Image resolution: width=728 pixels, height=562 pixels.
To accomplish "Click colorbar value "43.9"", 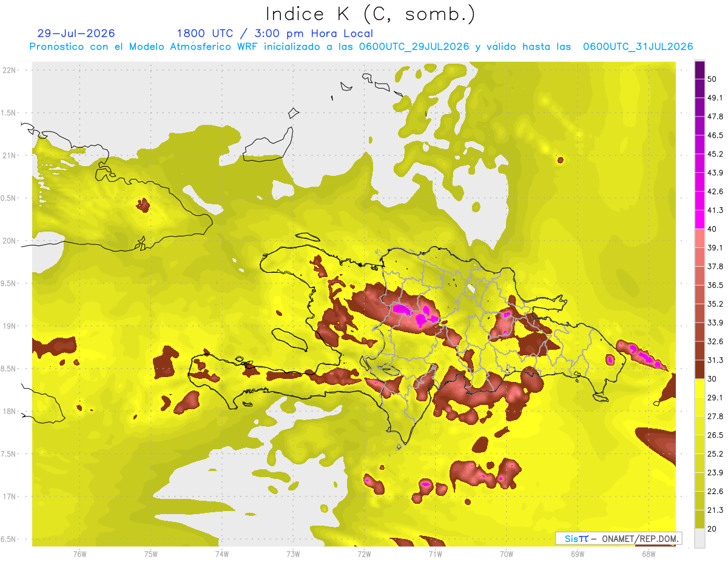I will coord(715,173).
